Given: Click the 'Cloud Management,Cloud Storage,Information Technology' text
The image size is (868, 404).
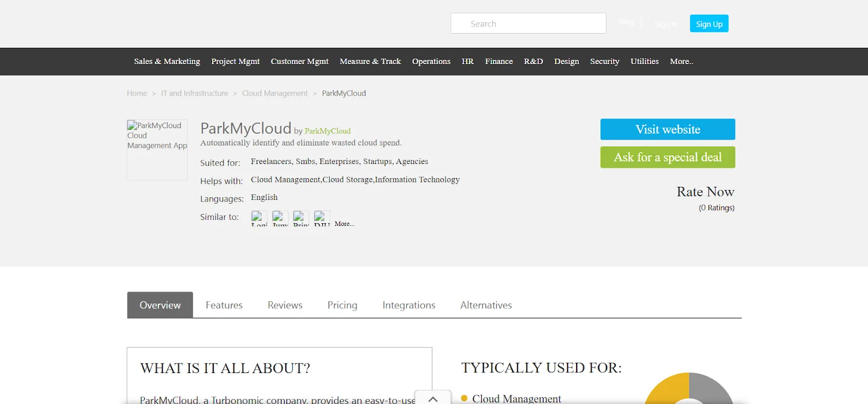Looking at the screenshot, I should 355,180.
